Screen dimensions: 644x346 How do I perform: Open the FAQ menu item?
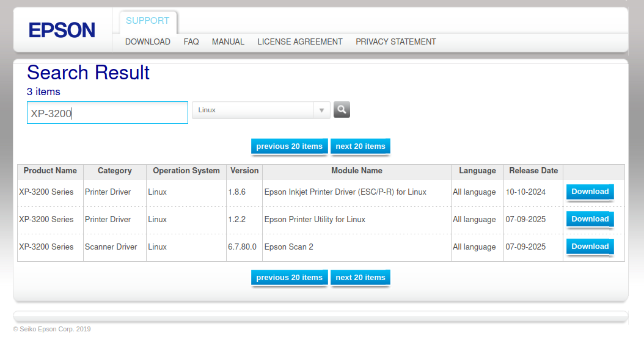pos(191,42)
